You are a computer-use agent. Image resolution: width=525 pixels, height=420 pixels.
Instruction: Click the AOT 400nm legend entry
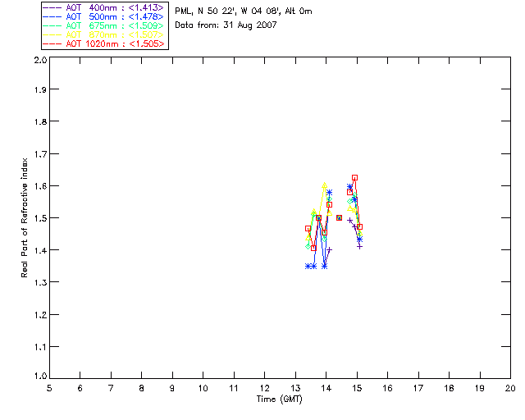pyautogui.click(x=103, y=7)
